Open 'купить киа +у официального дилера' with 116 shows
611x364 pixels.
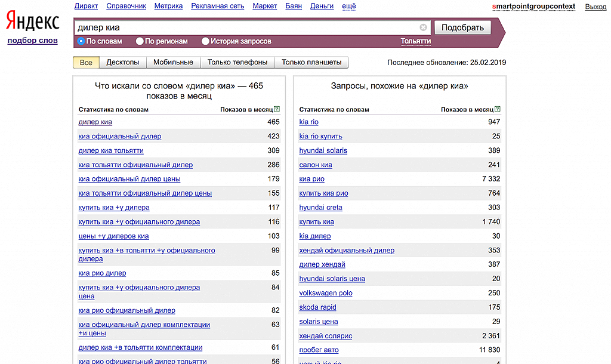(x=139, y=222)
